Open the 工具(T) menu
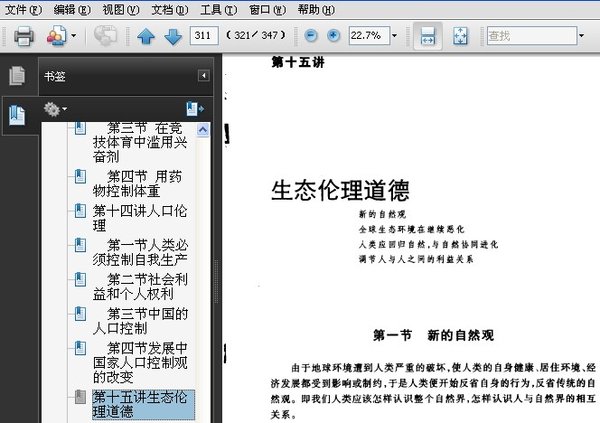The height and width of the screenshot is (423, 600). (x=218, y=10)
